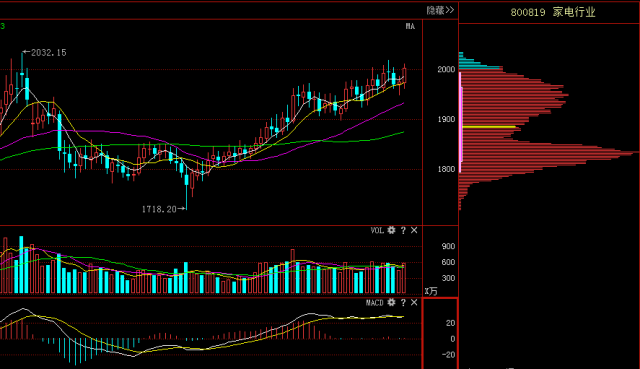Click the 隐藏>> hide panel button
The height and width of the screenshot is (369, 640).
tap(440, 10)
